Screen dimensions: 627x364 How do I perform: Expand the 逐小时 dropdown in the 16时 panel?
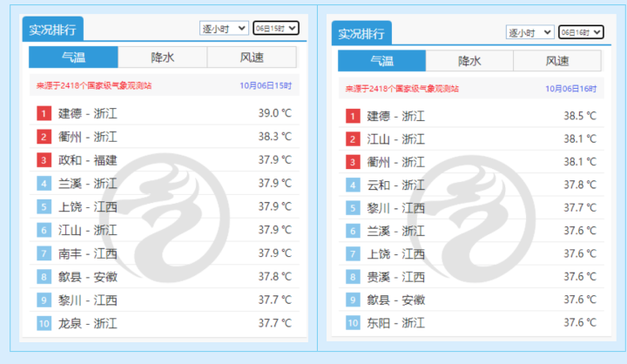(529, 32)
